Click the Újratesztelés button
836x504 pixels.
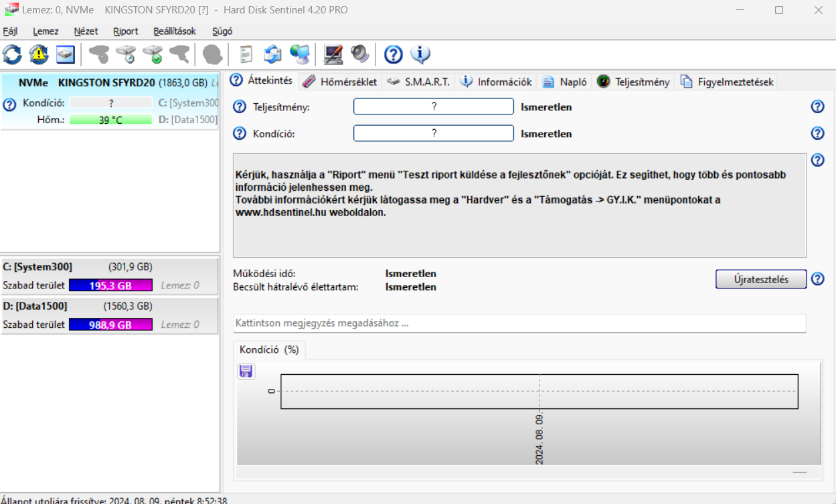coord(761,279)
